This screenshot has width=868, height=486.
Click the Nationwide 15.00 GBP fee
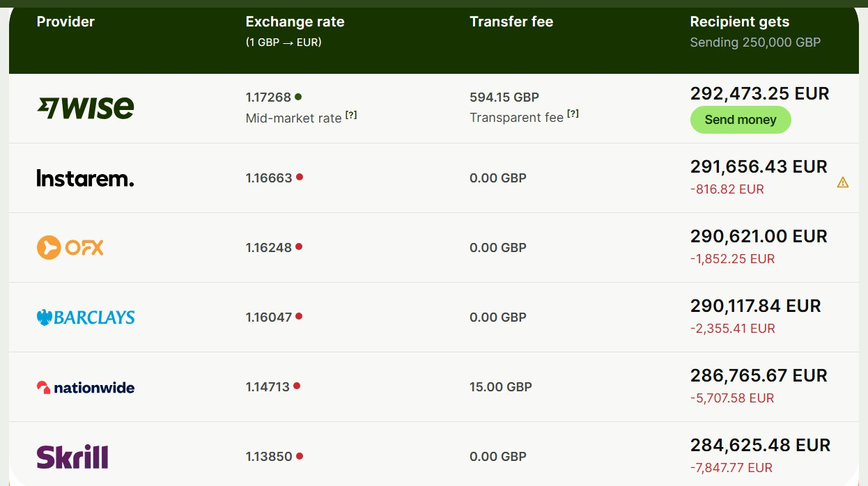(501, 386)
